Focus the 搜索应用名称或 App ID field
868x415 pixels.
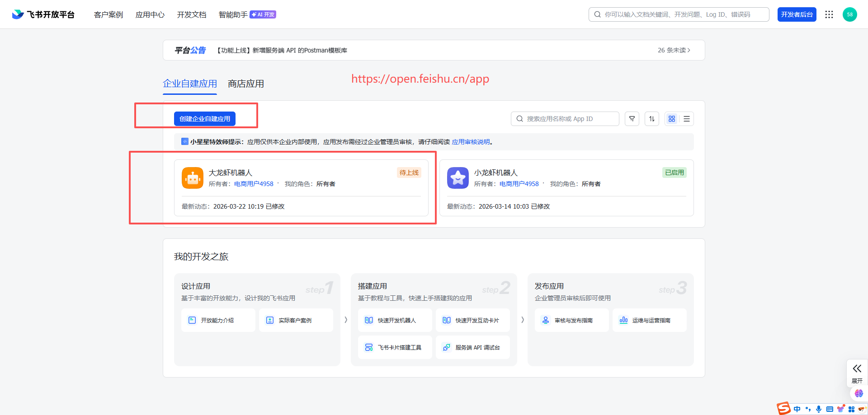(565, 119)
